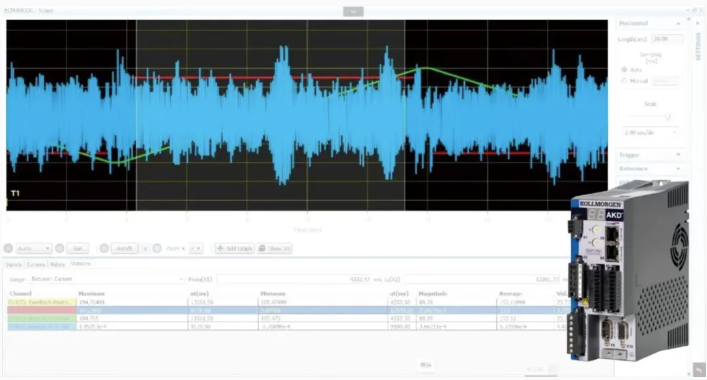Switch to the Cursors tab
Viewport: 707px width, 380px height.
click(x=36, y=265)
